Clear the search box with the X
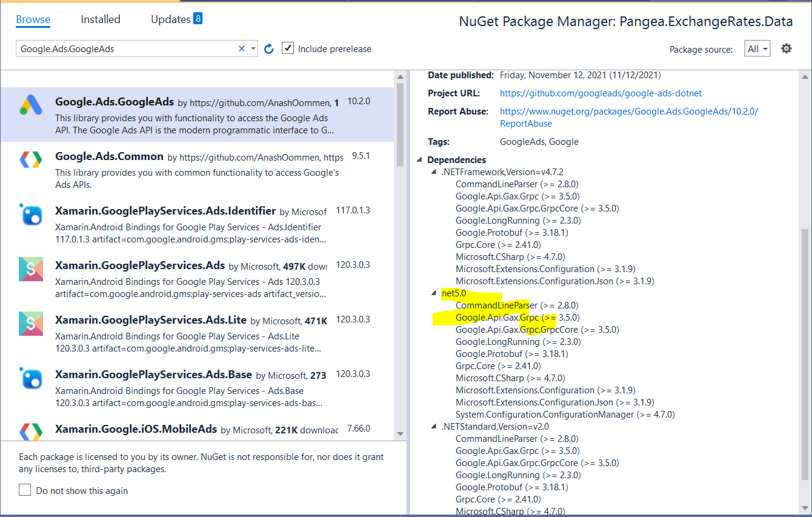 241,48
